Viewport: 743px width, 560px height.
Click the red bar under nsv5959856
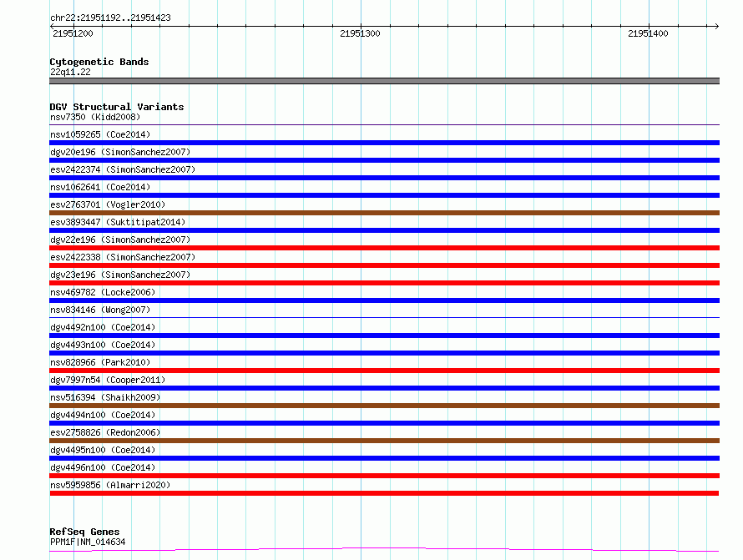pos(384,493)
